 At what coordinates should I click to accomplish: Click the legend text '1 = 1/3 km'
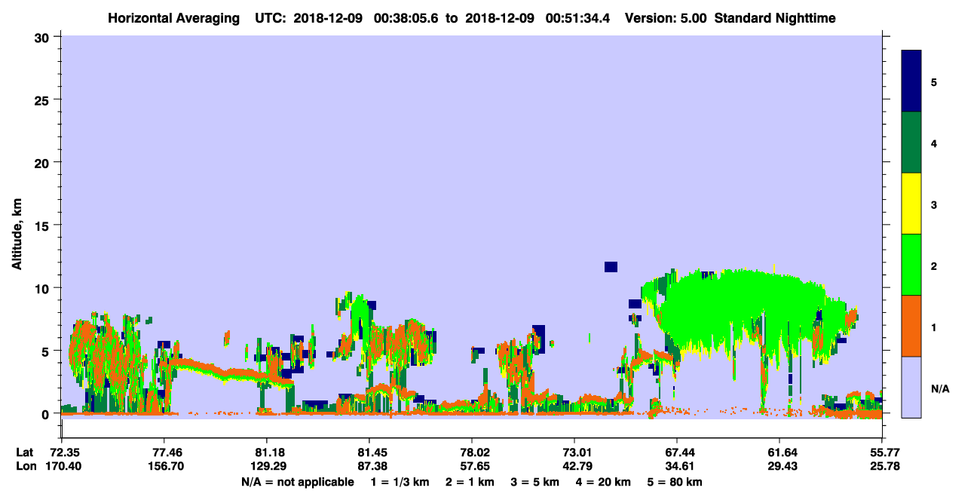point(400,482)
